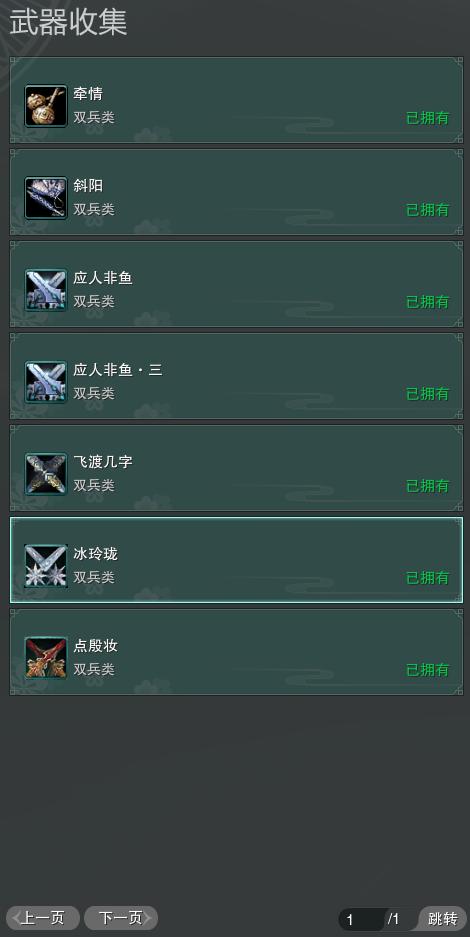Click the 跳转 jump button
Viewport: 470px width, 937px height.
[x=443, y=918]
